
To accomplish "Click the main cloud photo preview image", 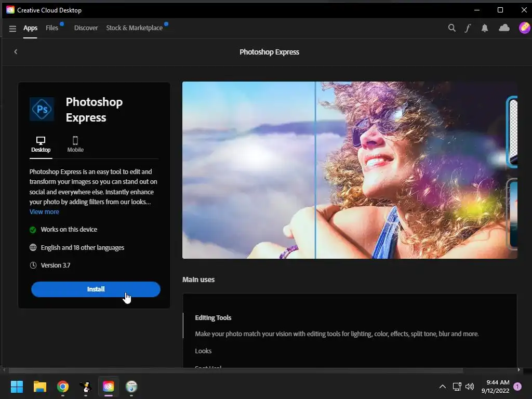I will pyautogui.click(x=350, y=170).
